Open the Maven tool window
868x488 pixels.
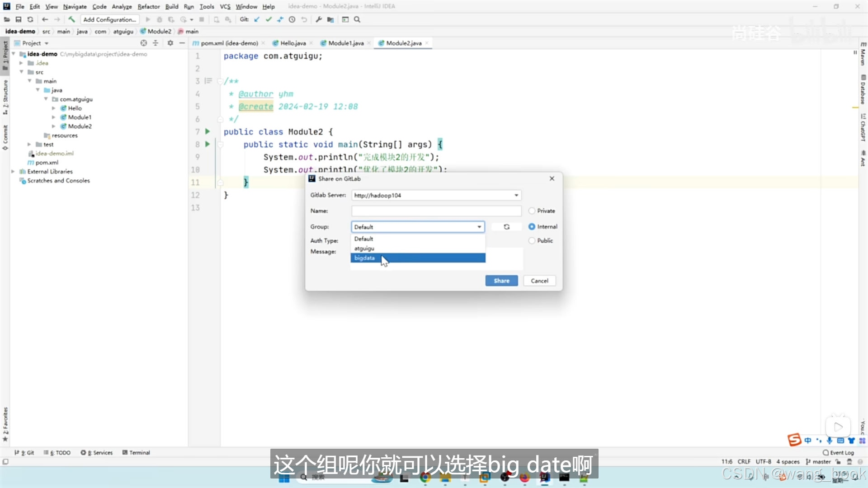[x=863, y=54]
